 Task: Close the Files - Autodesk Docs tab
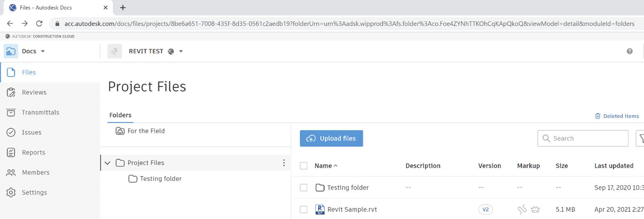pos(105,8)
